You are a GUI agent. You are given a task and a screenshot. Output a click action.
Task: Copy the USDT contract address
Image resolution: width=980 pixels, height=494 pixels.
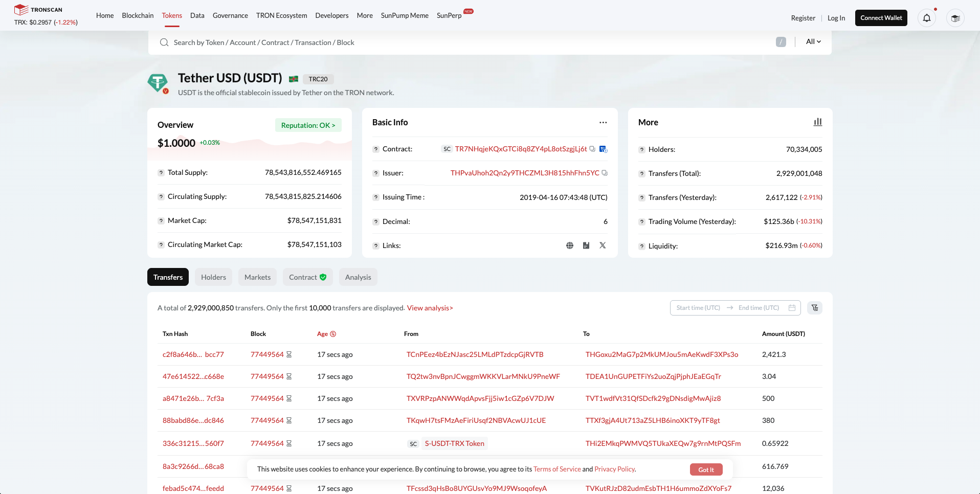coord(592,149)
